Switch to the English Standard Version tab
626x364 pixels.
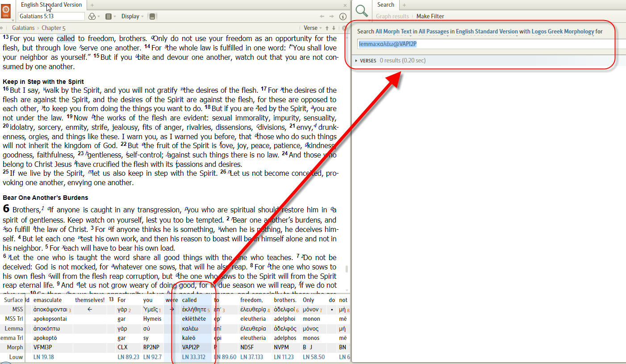(51, 5)
